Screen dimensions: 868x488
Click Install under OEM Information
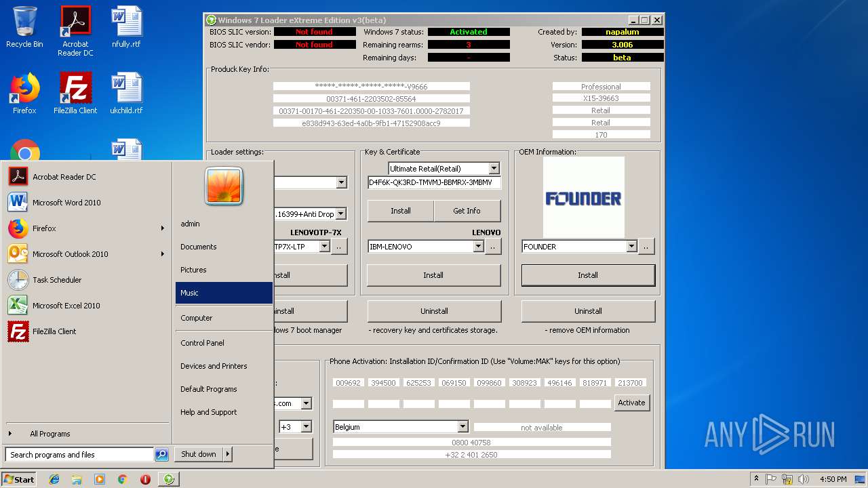588,275
